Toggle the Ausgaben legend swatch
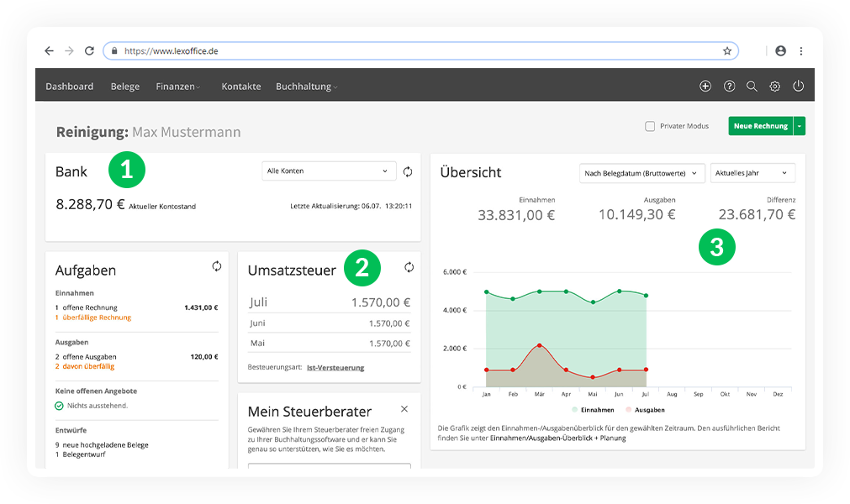 pos(629,410)
